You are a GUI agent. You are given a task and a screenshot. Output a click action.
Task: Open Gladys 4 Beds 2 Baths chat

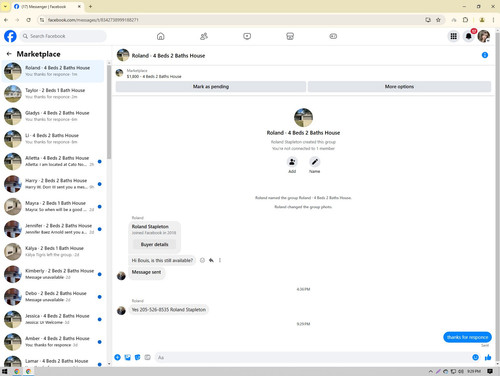[x=53, y=116]
